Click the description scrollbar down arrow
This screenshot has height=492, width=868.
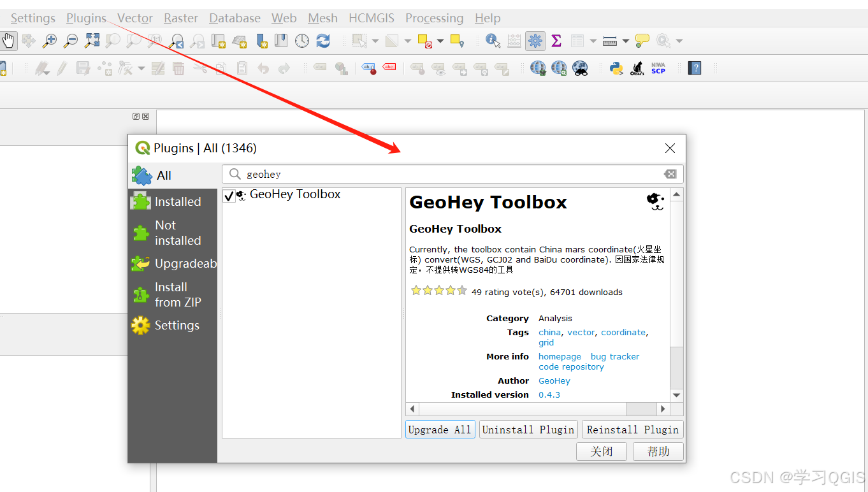tap(677, 395)
